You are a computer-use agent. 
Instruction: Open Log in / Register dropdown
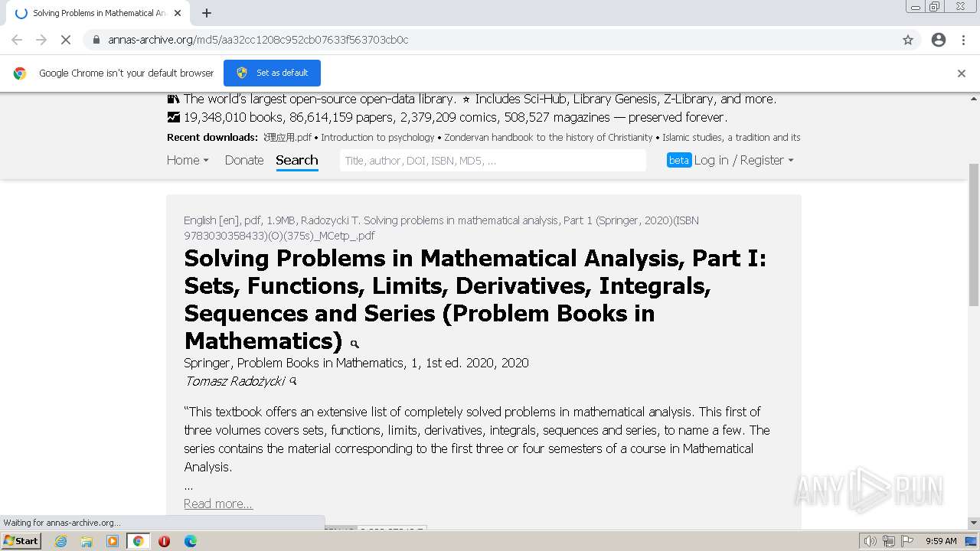(743, 160)
